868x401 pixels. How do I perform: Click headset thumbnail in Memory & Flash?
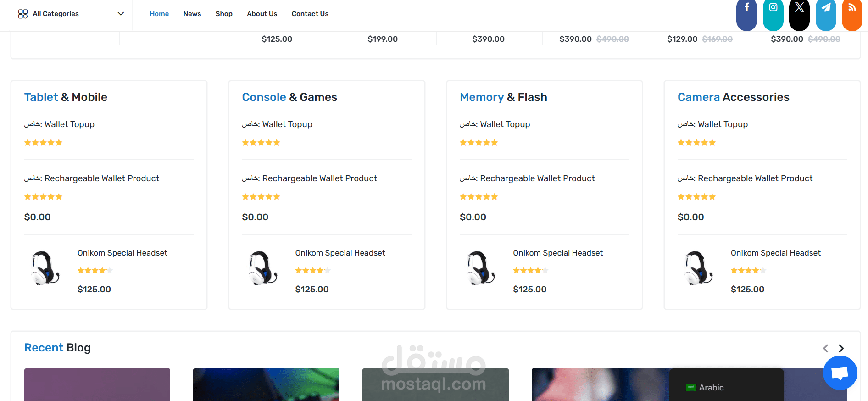coord(480,268)
